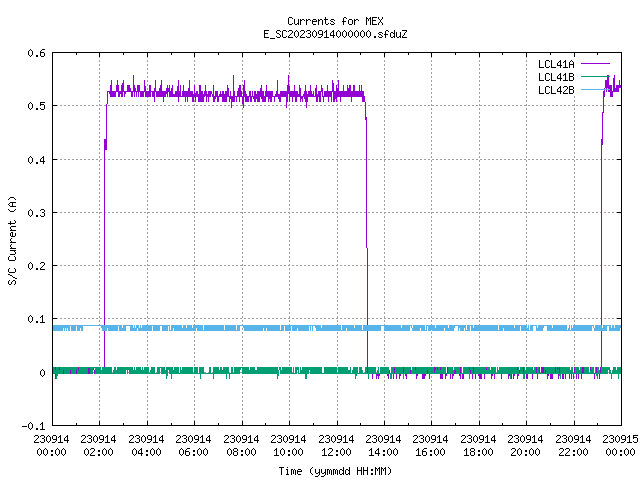The height and width of the screenshot is (480, 640).
Task: Click the y-axis tick value '0.3'
Action: point(36,213)
